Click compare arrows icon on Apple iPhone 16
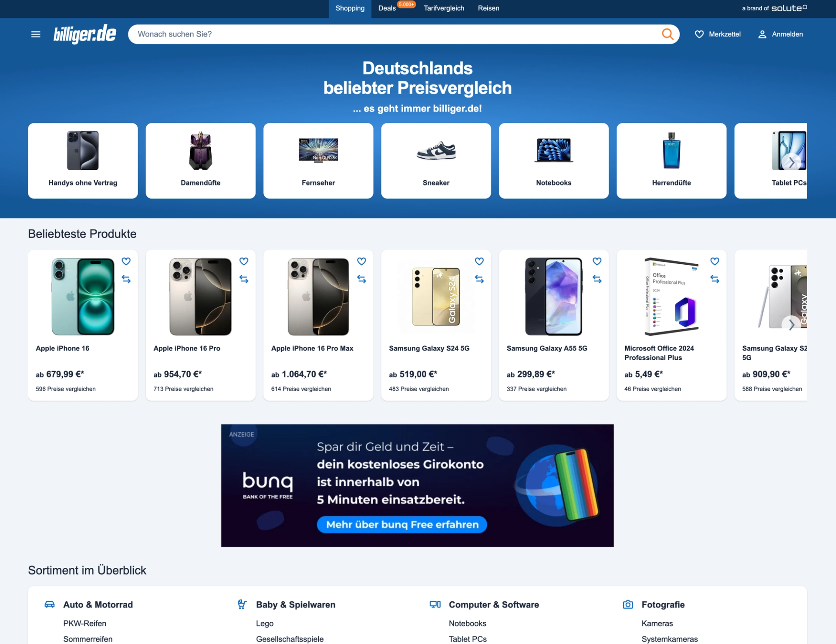Screen dimensions: 836x644 coord(126,279)
